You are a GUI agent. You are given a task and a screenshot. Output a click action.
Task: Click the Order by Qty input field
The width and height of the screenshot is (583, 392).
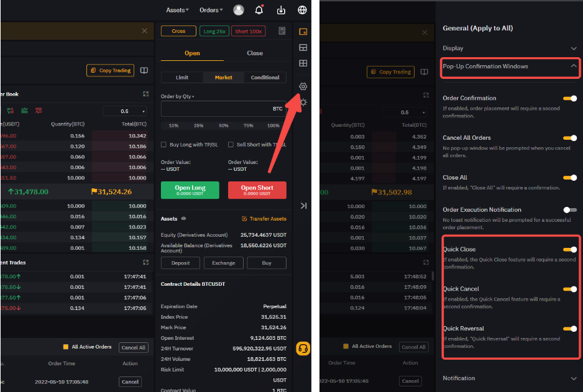[214, 109]
